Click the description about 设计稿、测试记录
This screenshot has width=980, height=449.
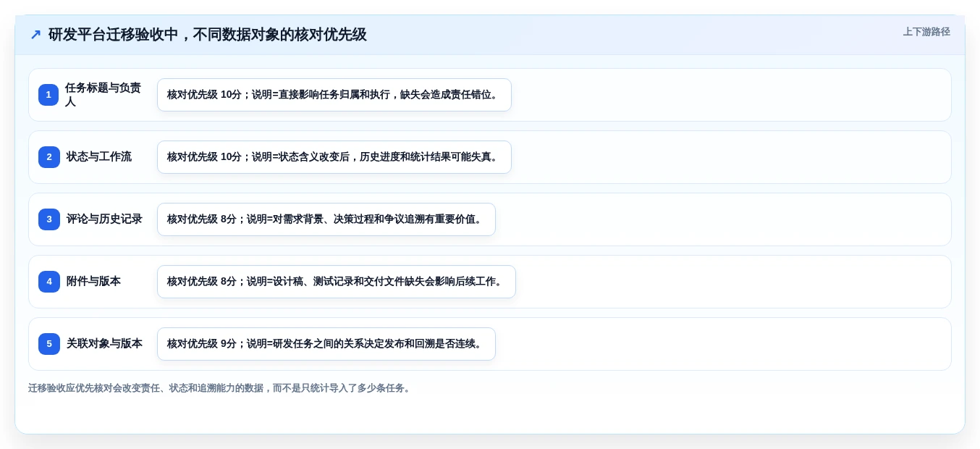tap(337, 282)
